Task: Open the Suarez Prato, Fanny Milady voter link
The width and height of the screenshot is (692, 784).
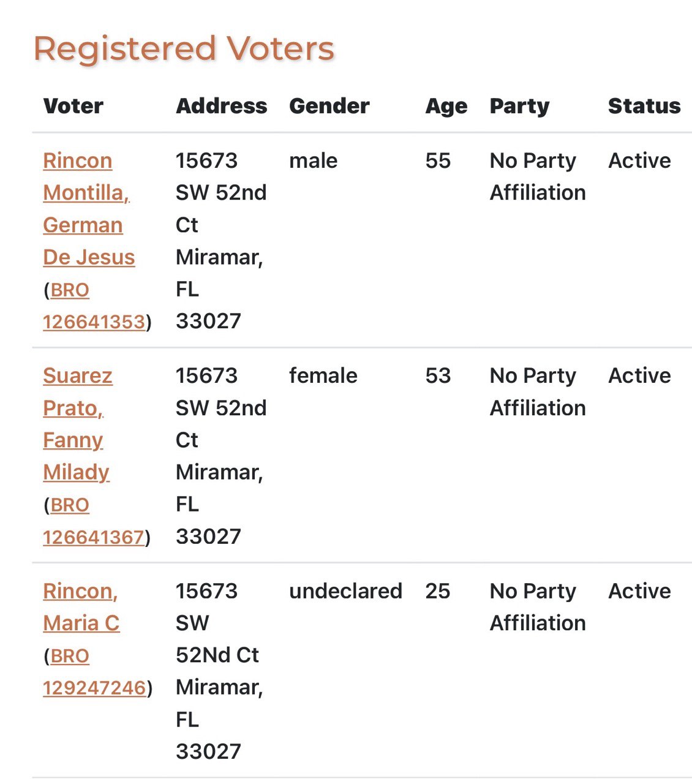Action: pos(78,424)
